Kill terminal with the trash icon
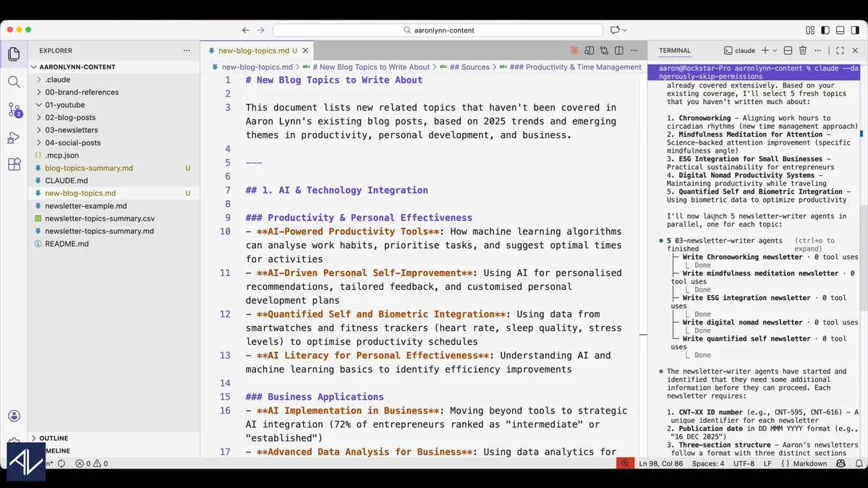The width and height of the screenshot is (868, 488). coord(803,51)
